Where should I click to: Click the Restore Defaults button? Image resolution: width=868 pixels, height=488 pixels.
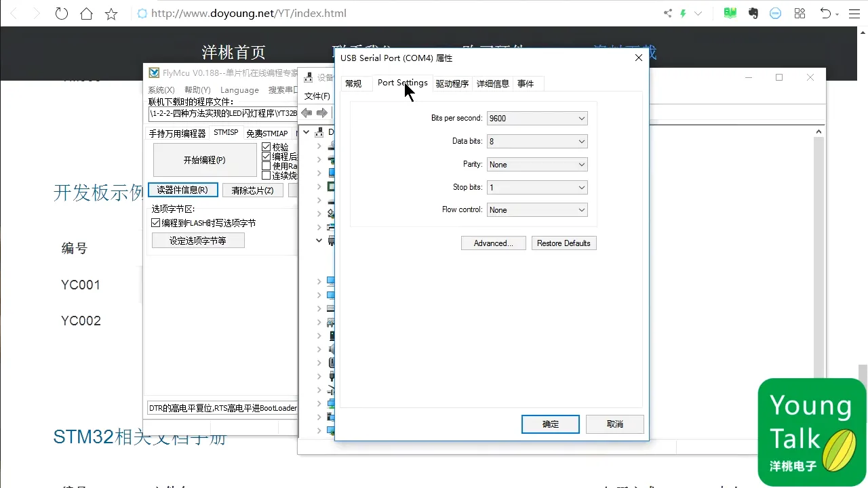tap(564, 243)
